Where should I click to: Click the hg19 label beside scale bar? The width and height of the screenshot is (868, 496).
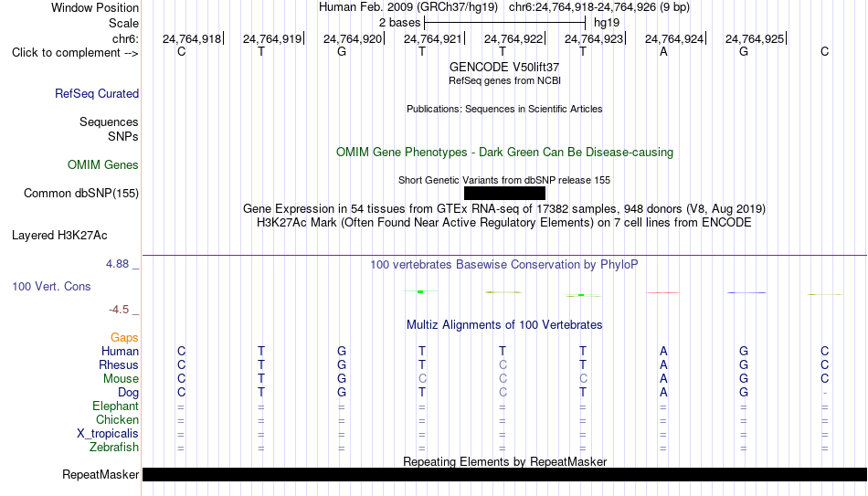[607, 23]
